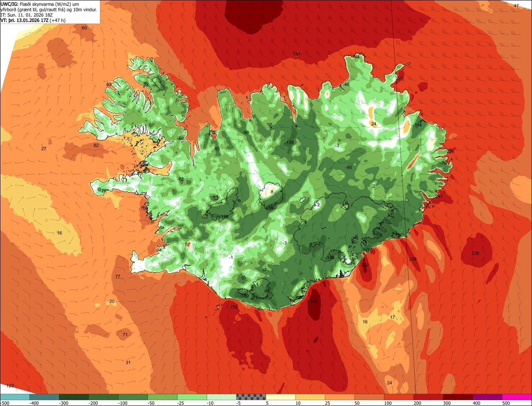Click the value '8' on the central glacier
The image size is (532, 406).
(272, 192)
